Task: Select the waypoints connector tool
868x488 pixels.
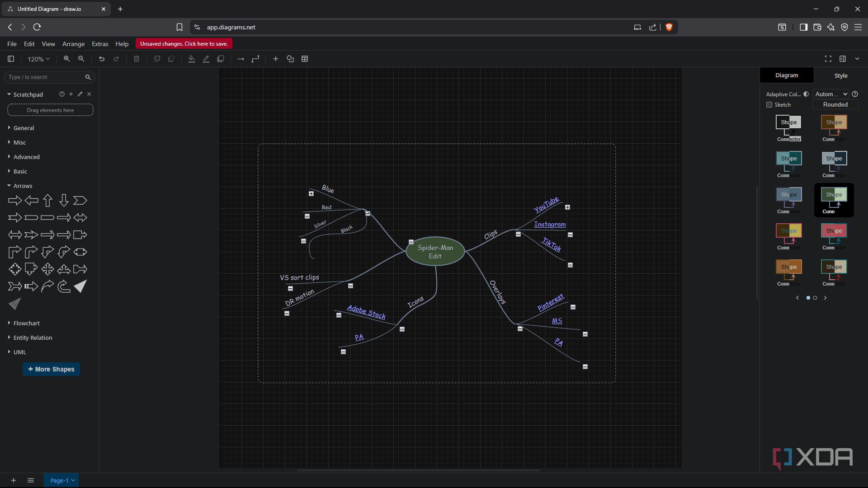Action: click(x=255, y=59)
